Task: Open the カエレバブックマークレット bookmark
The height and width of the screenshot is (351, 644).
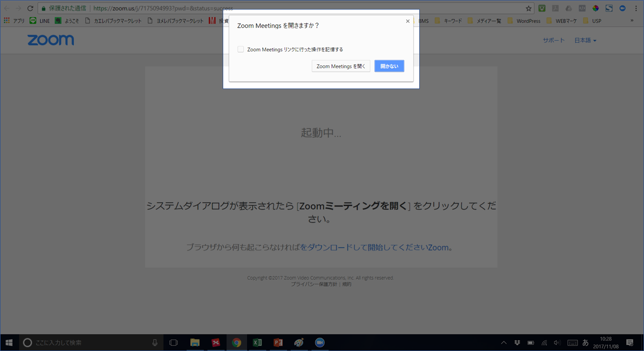Action: pos(114,21)
